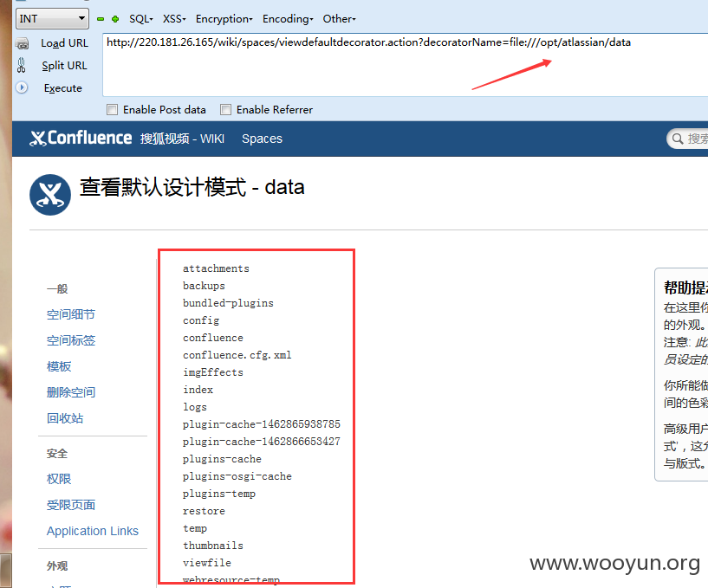Click the viewfile directory entry
The height and width of the screenshot is (588, 708).
(x=207, y=563)
